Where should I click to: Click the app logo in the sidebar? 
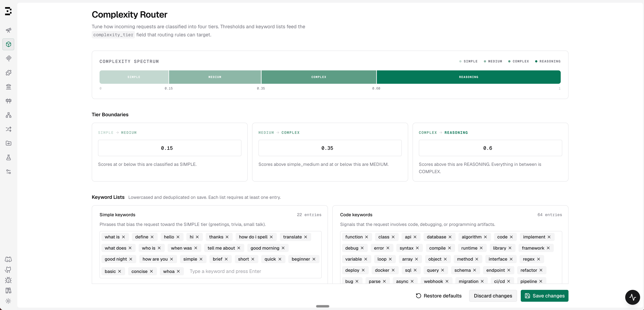coord(8,11)
